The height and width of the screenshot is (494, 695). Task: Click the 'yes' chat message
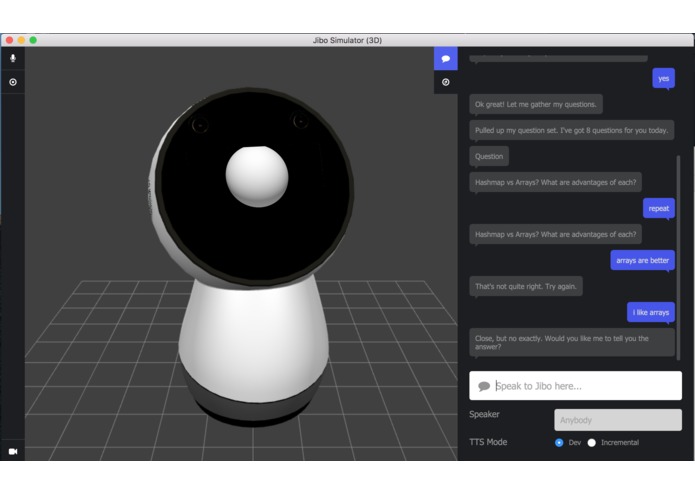(663, 78)
